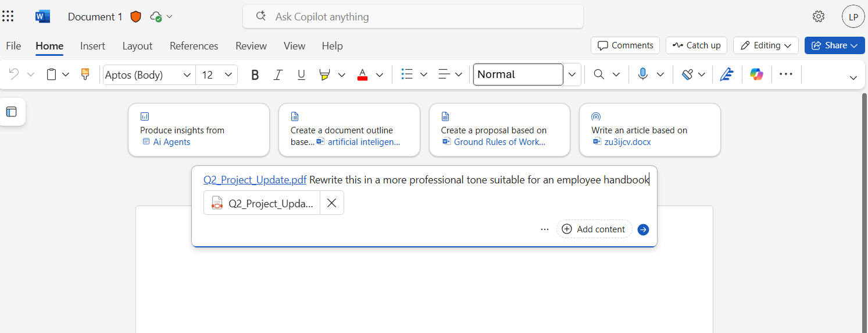Click the Find magnifier icon
868x333 pixels.
(599, 75)
